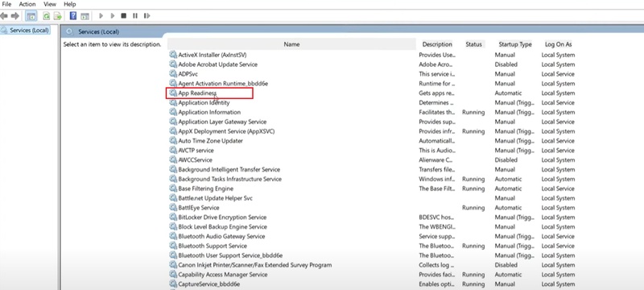The image size is (644, 290).
Task: Select AppX Deployment Service (AppXSVC)
Action: point(226,131)
